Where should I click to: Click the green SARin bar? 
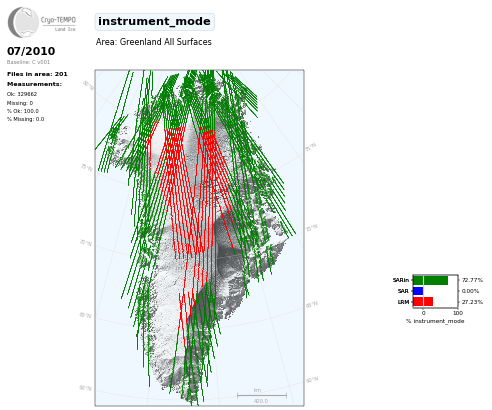430,280
